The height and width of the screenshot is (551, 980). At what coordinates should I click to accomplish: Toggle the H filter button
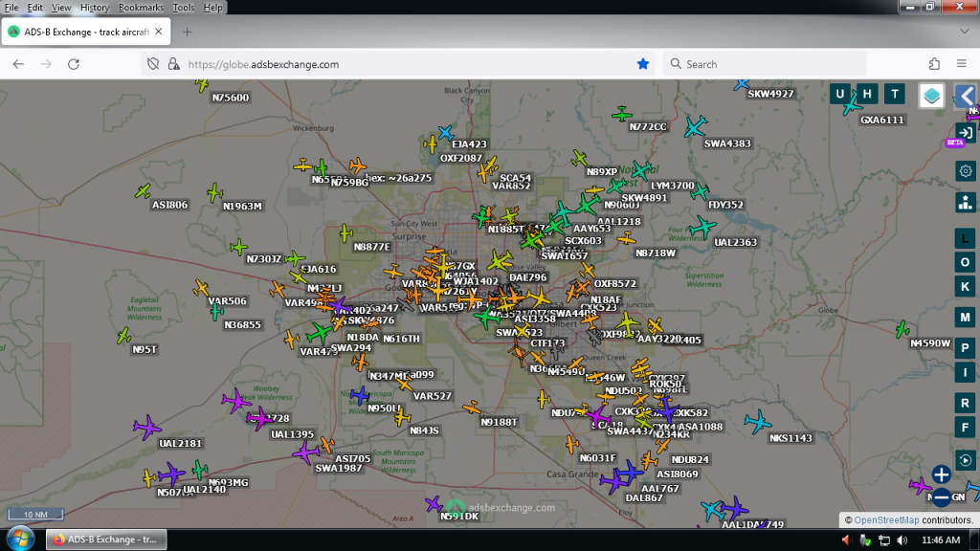867,95
